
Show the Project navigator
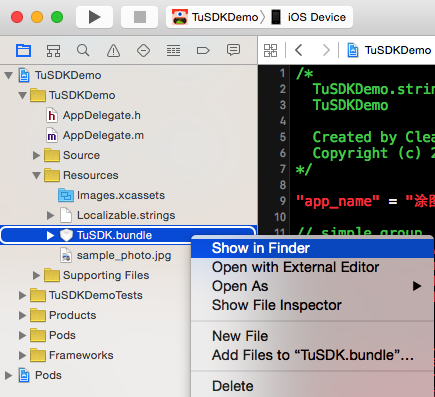(x=24, y=51)
